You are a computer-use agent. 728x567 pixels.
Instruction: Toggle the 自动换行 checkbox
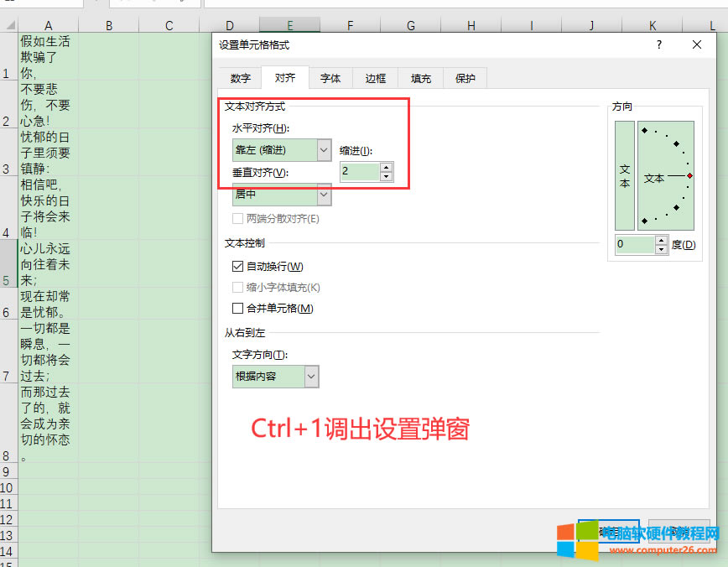tap(238, 267)
